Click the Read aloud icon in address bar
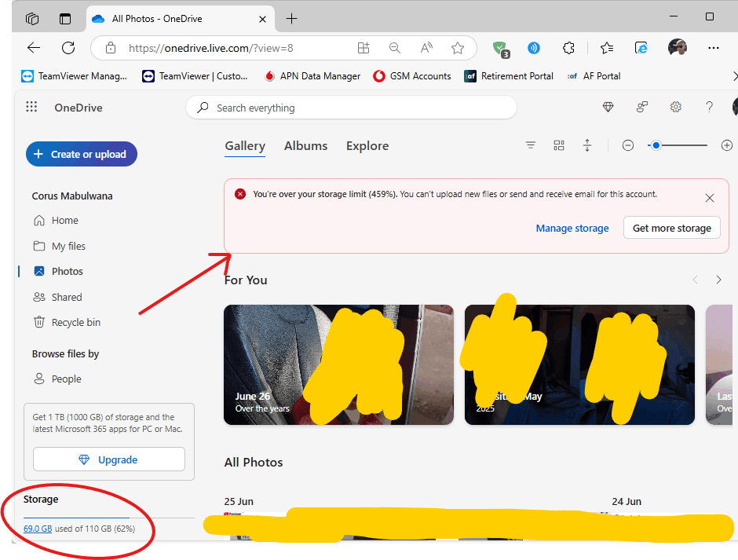The image size is (738, 560). (x=426, y=48)
